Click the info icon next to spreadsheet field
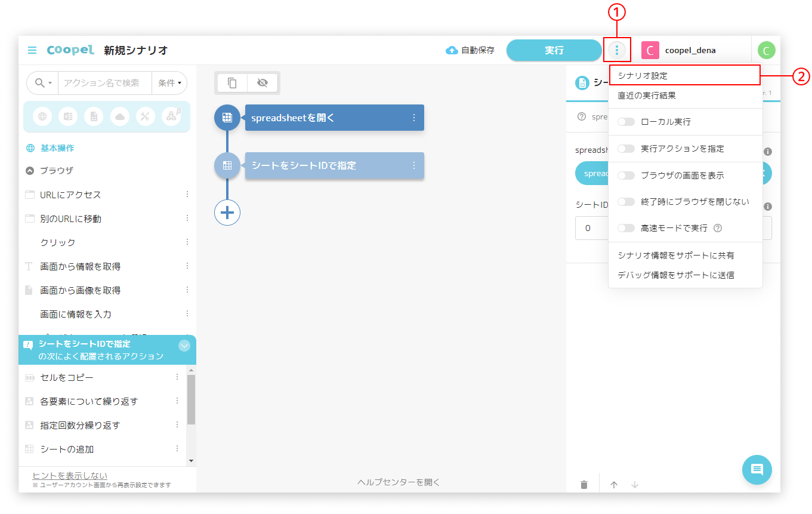 (x=768, y=152)
